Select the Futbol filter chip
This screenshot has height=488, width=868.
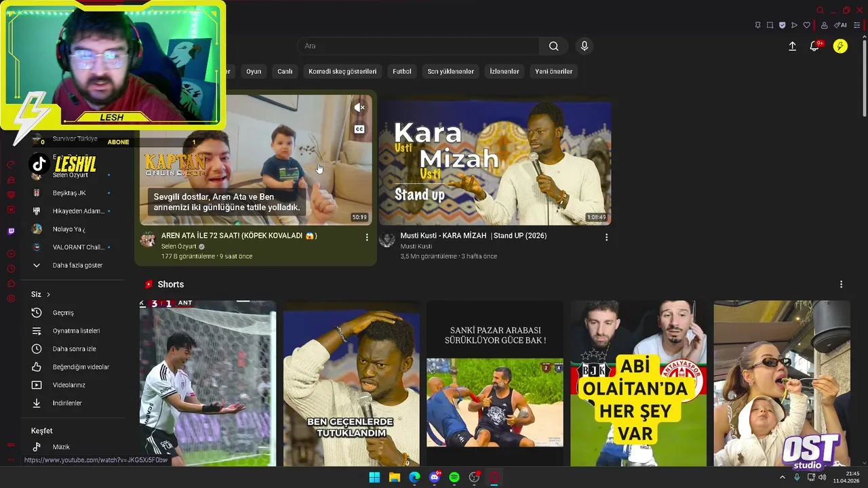tap(401, 71)
